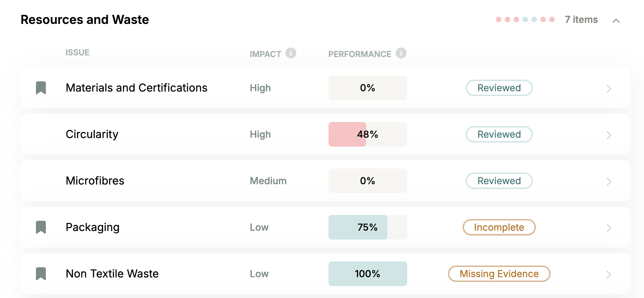
Task: Expand Packaging row with right chevron
Action: click(x=609, y=228)
